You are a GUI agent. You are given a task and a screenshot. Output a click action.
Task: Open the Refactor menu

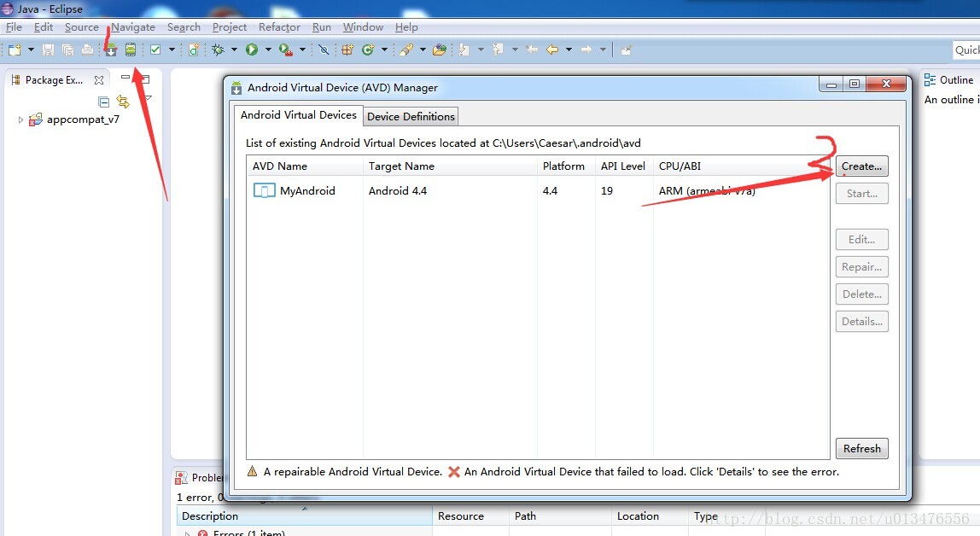(279, 26)
